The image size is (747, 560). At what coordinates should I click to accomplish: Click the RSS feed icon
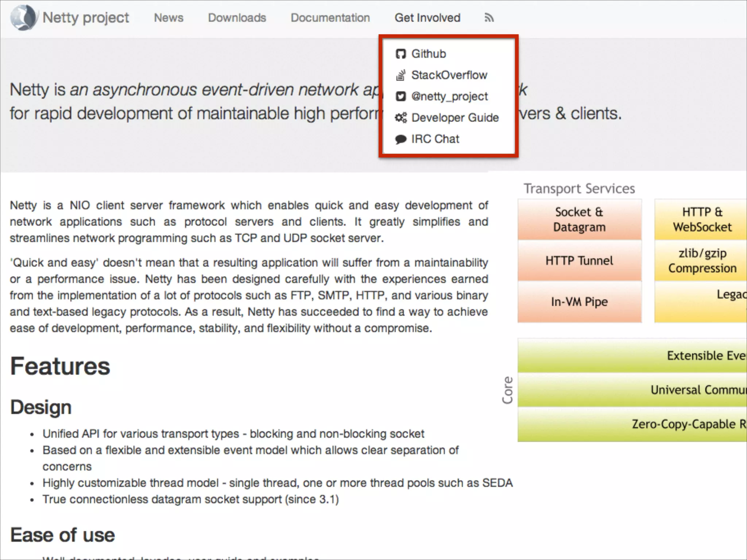489,18
